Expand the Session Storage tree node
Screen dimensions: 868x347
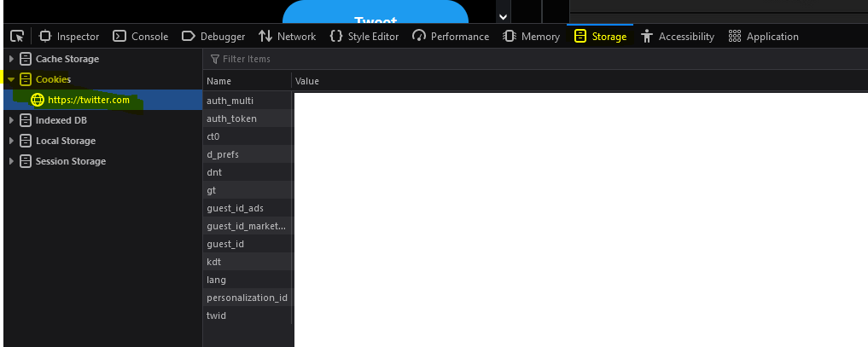pos(11,161)
